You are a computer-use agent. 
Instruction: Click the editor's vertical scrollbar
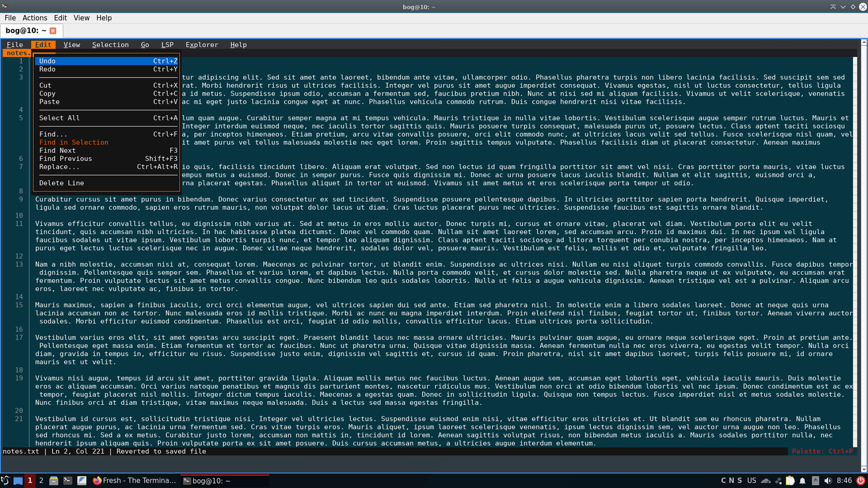[x=856, y=252]
